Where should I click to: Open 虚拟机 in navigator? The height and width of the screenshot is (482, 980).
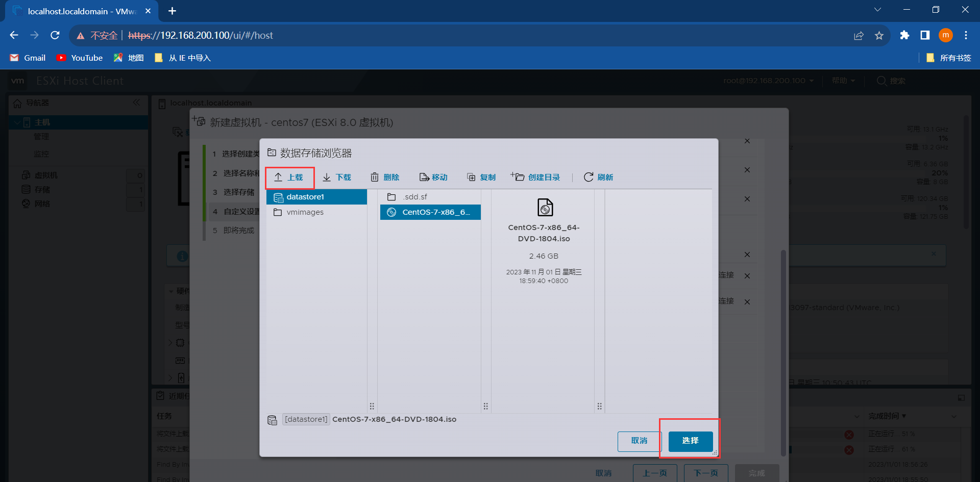click(46, 175)
